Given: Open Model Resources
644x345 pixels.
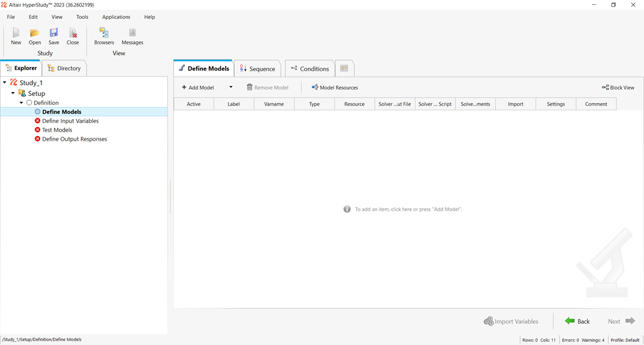Looking at the screenshot, I should (335, 88).
